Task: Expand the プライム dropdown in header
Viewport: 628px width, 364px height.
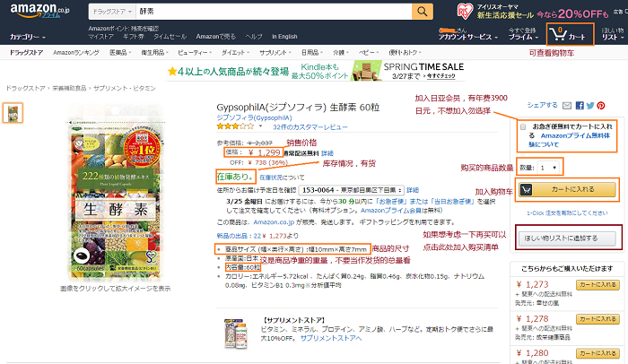Action: [523, 37]
